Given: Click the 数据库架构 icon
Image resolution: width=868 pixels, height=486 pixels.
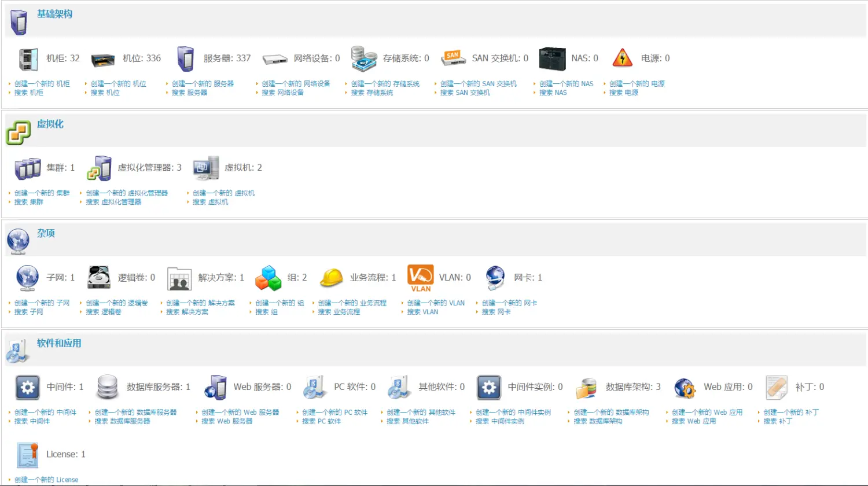Looking at the screenshot, I should (587, 388).
